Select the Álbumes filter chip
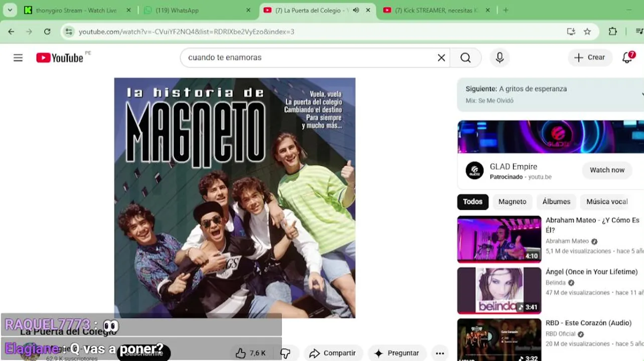This screenshot has width=644, height=361. point(556,202)
